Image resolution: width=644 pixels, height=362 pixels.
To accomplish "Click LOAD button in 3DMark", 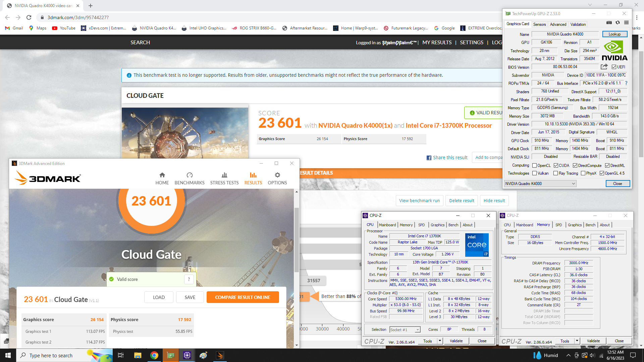I will [x=159, y=297].
